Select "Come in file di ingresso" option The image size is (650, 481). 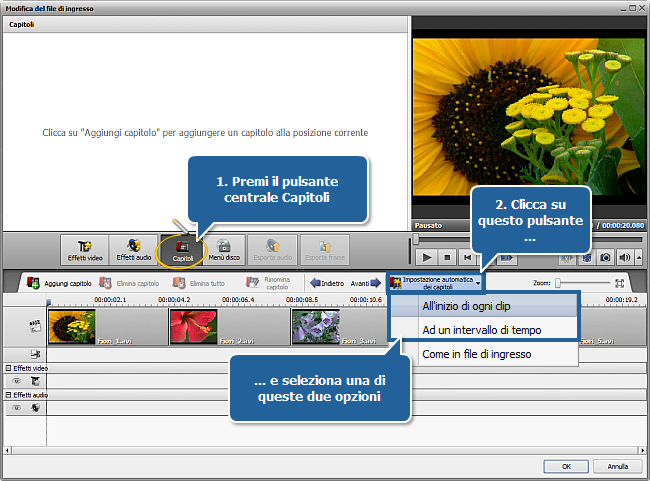(x=476, y=354)
